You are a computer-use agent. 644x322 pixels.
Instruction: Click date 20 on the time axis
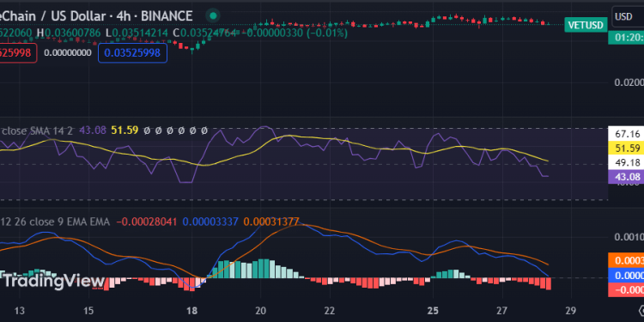pyautogui.click(x=260, y=310)
